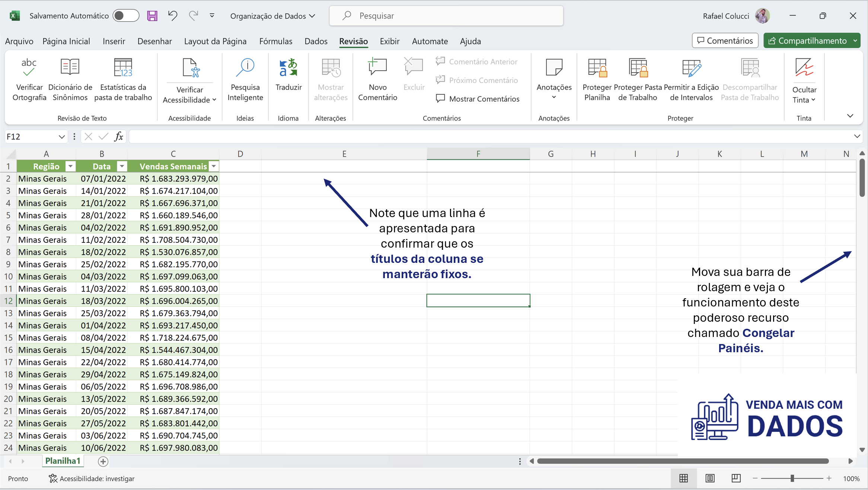The width and height of the screenshot is (868, 490).
Task: Expand the formula bar
Action: coord(857,136)
